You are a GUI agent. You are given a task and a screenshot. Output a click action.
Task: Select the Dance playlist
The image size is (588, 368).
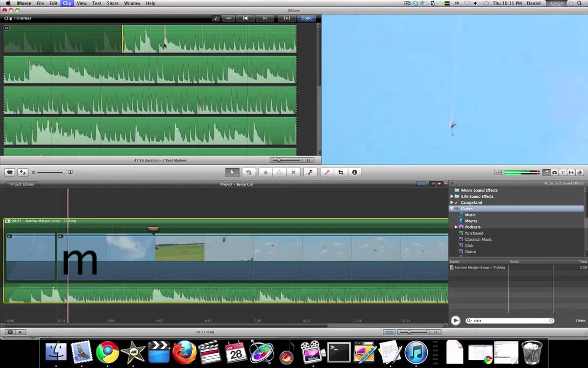[470, 251]
